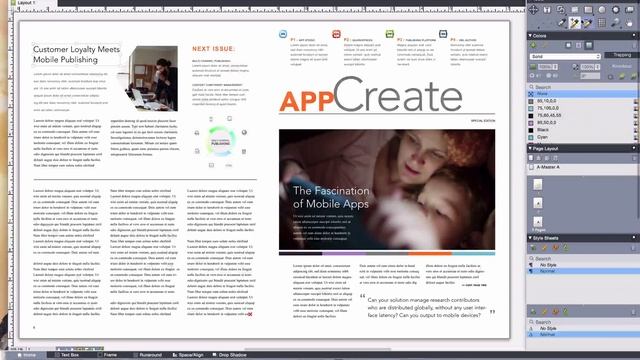Click the shade percentage field
This screenshot has width=640, height=360.
point(545,67)
